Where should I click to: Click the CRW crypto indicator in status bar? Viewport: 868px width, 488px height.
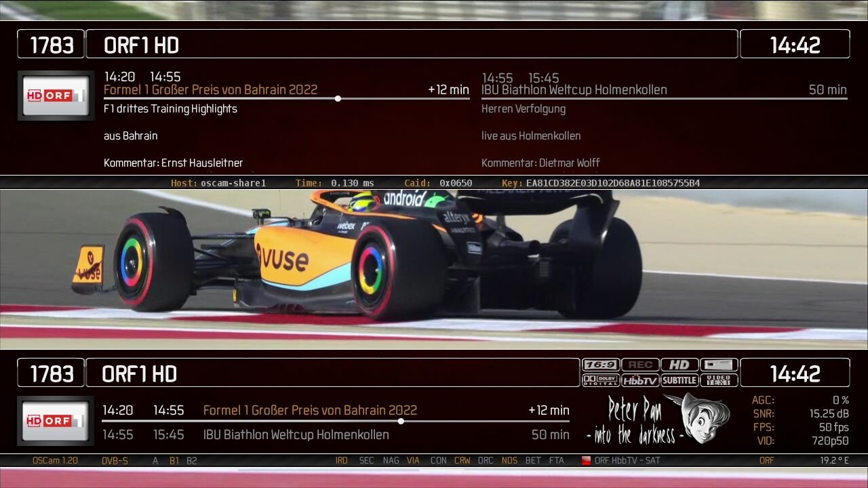coord(462,461)
